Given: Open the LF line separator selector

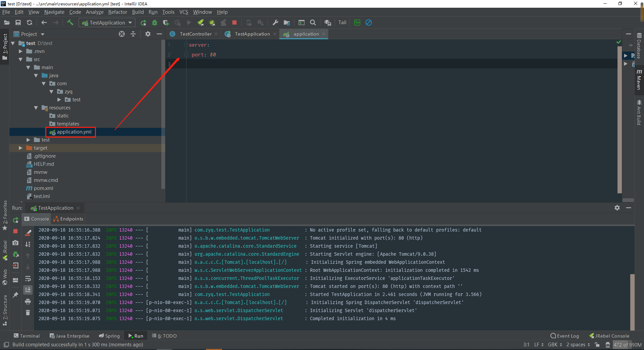Looking at the screenshot, I should 539,345.
